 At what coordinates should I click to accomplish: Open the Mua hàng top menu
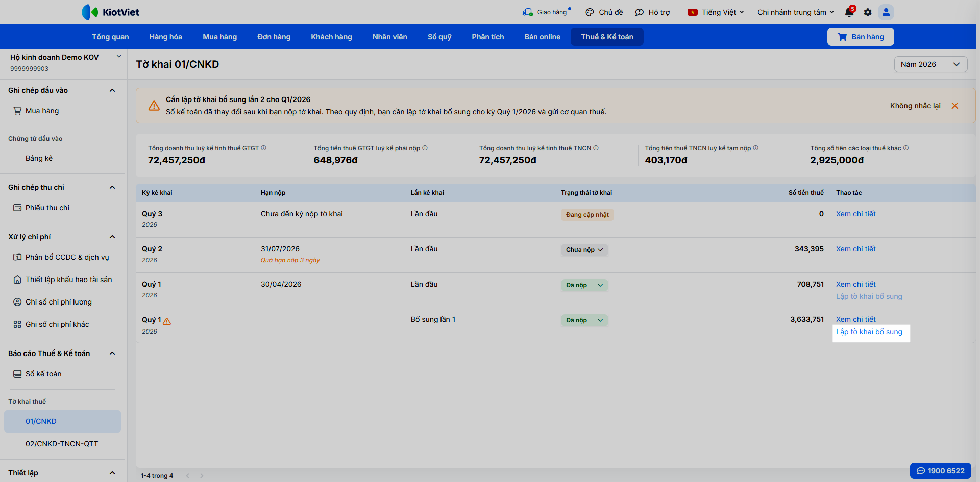coord(220,37)
